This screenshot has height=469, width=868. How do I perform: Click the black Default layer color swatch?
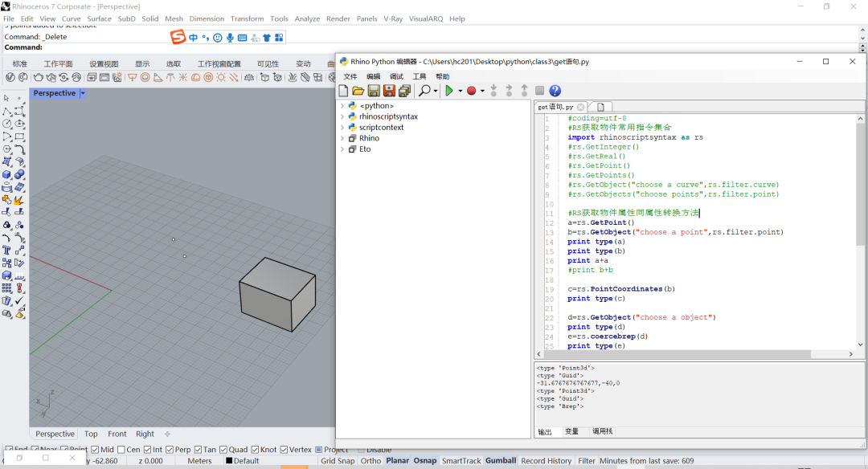tap(229, 461)
